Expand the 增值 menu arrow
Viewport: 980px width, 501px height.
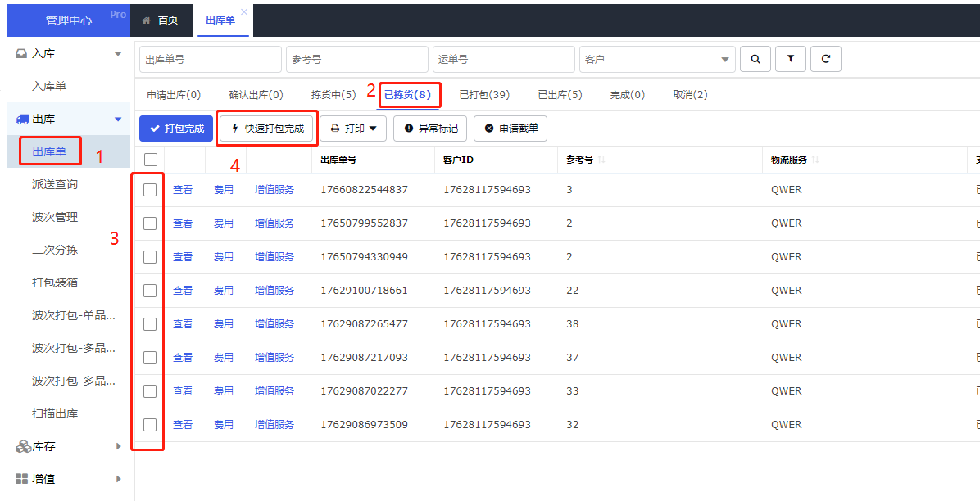(x=119, y=479)
